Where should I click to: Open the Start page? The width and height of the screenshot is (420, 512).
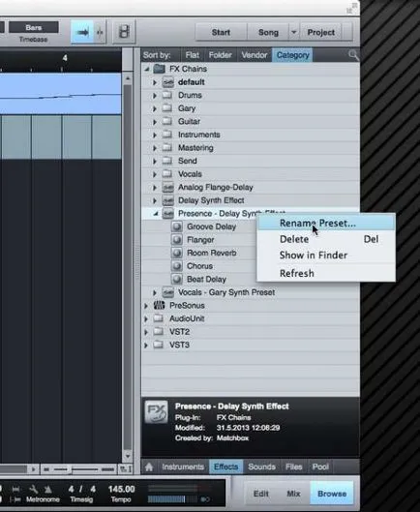pos(221,32)
